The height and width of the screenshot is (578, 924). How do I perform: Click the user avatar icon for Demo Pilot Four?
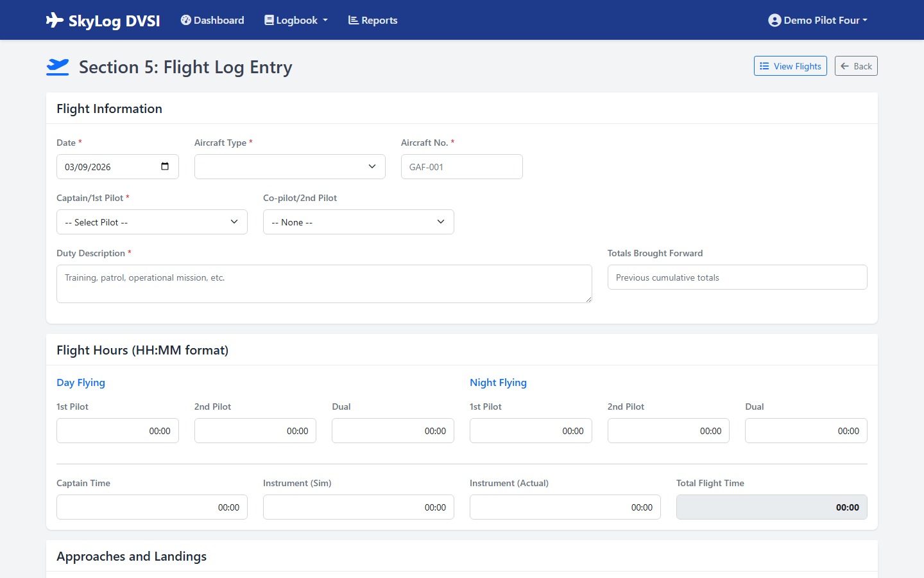(774, 21)
